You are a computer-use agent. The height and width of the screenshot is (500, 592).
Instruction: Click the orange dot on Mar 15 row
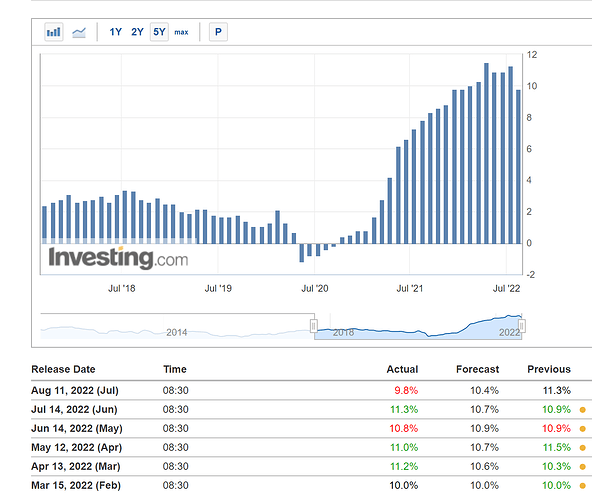583,486
